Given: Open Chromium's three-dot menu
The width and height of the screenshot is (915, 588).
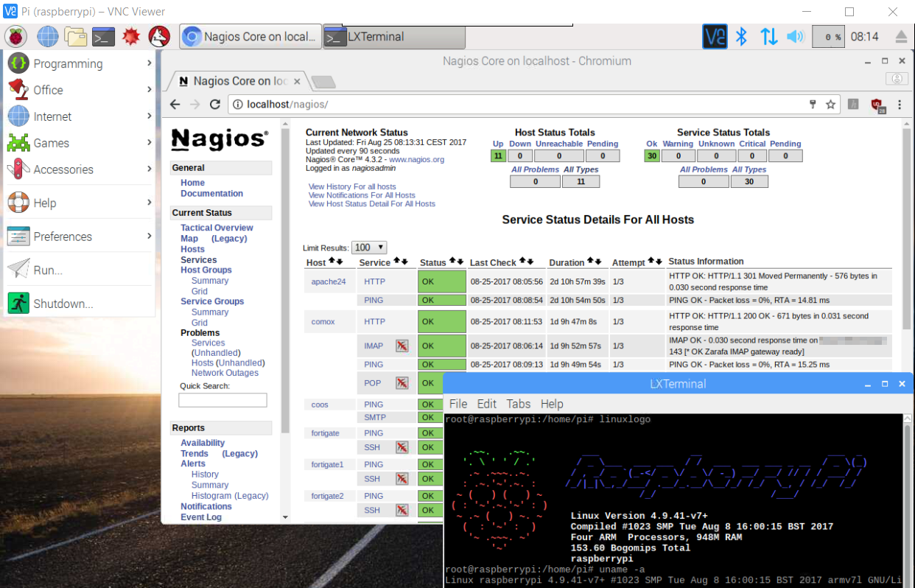Looking at the screenshot, I should coord(900,106).
